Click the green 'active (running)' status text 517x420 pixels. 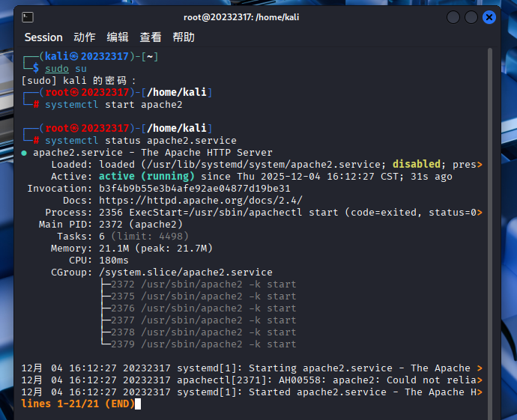pyautogui.click(x=146, y=176)
